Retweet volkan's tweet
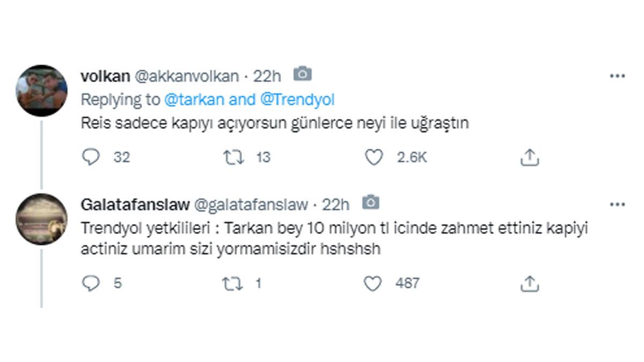The image size is (644, 362). tap(233, 157)
